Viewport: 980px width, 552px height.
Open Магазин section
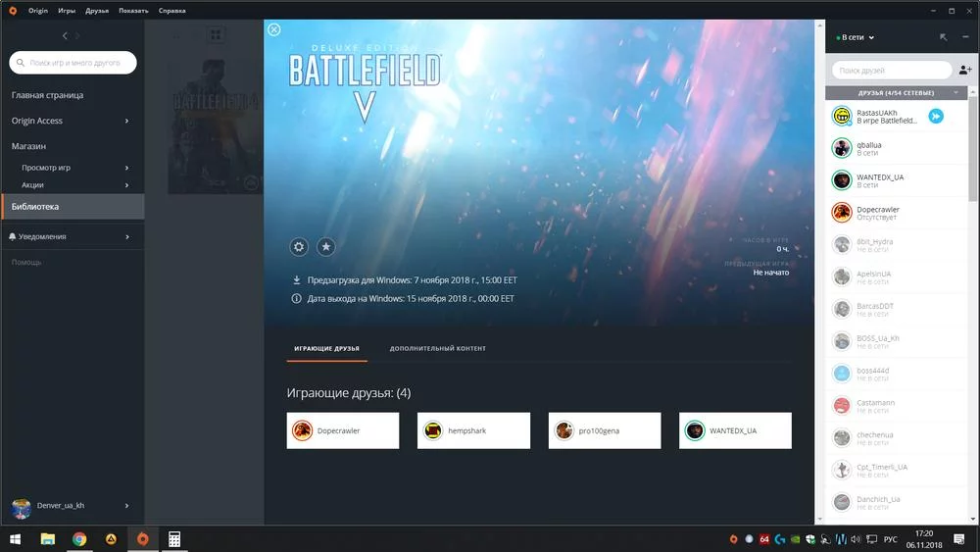28,146
